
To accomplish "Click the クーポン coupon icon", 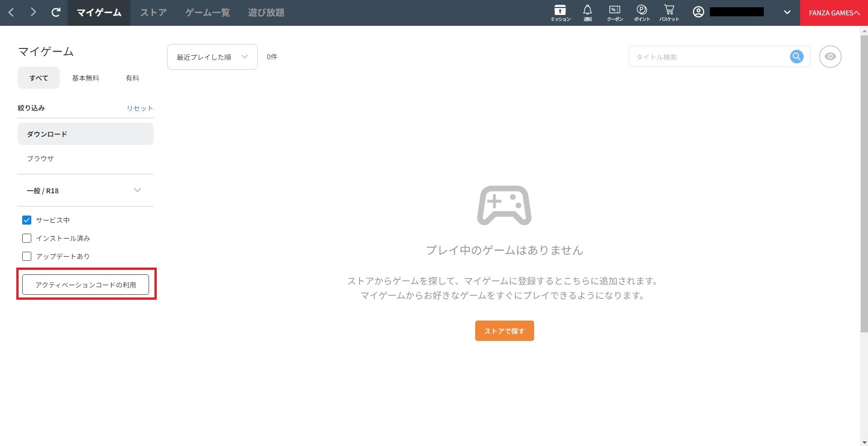I will [614, 13].
